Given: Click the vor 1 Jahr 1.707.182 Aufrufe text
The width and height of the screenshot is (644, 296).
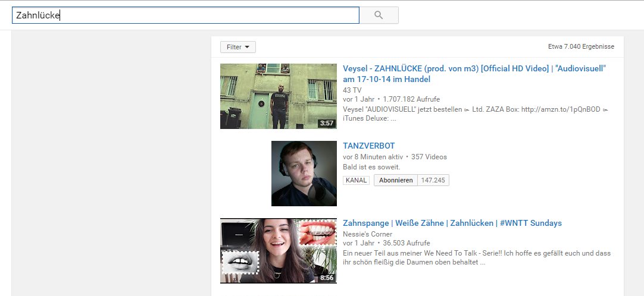Looking at the screenshot, I should [x=392, y=99].
